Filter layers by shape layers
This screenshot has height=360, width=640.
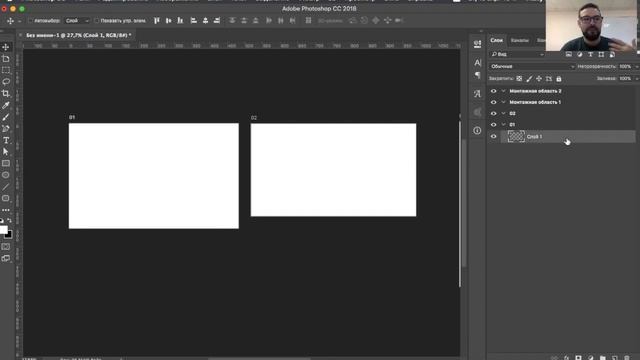pos(601,54)
